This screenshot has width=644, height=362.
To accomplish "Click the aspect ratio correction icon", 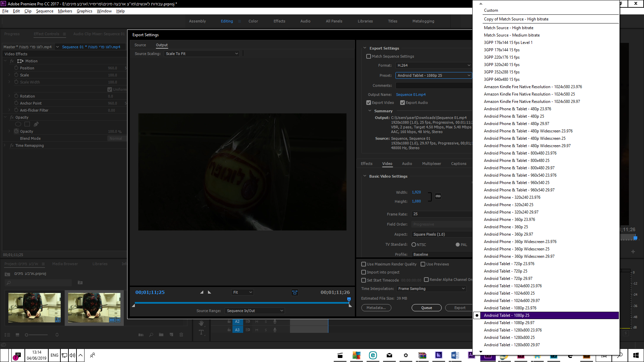I will 294,293.
